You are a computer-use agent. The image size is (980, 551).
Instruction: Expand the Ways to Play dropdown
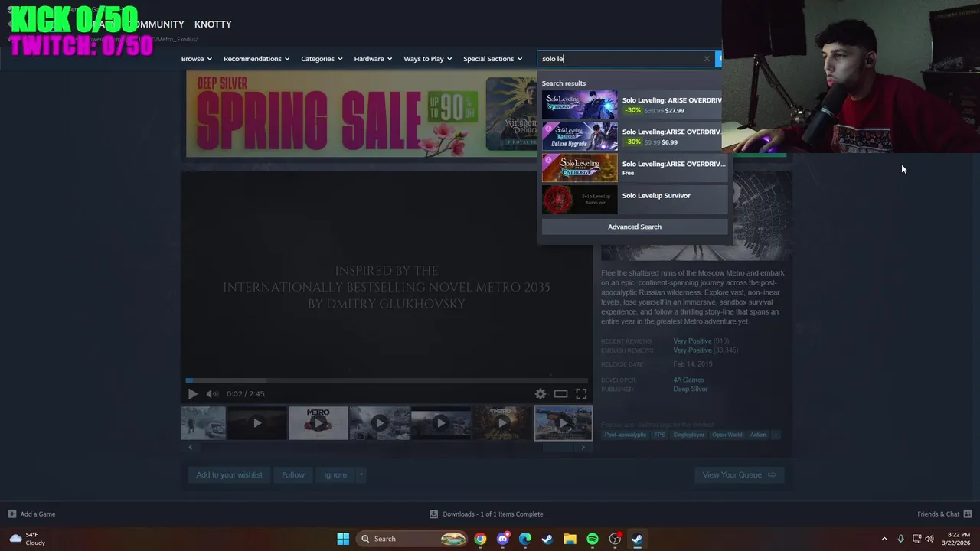coord(428,59)
